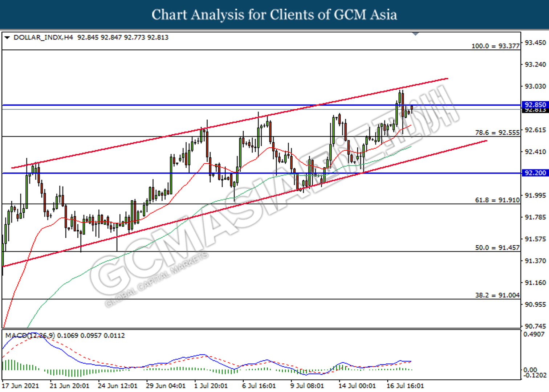
Task: Click the OHLC open value 92.845
Action: point(88,37)
